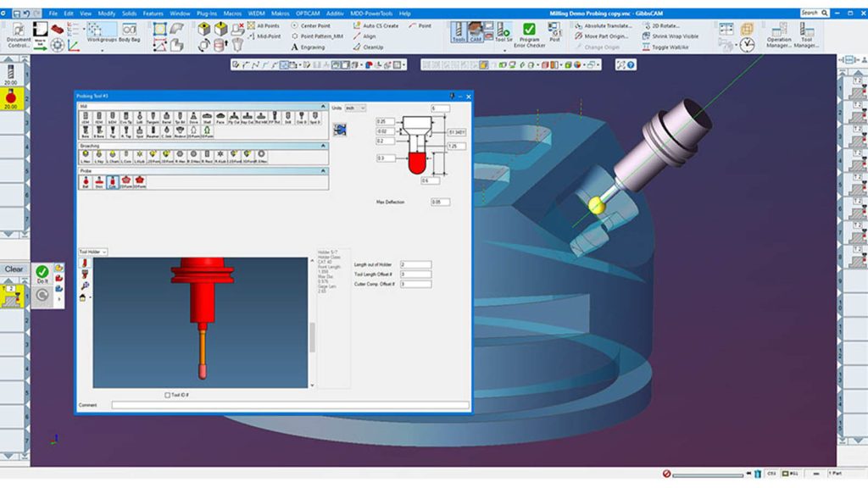Click the Clear button
Screen dimensions: 868x488
[x=14, y=269]
